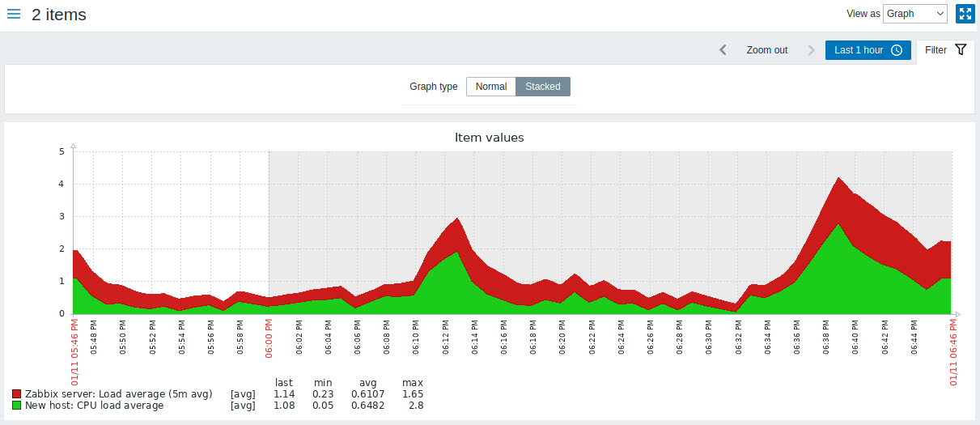Click the previous time period arrow
980x425 pixels.
[x=723, y=50]
